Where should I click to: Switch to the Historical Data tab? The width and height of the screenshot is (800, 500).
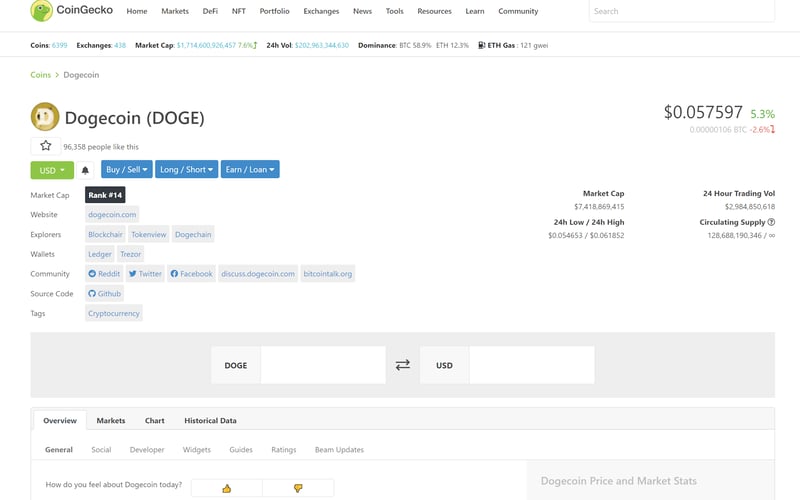click(210, 420)
